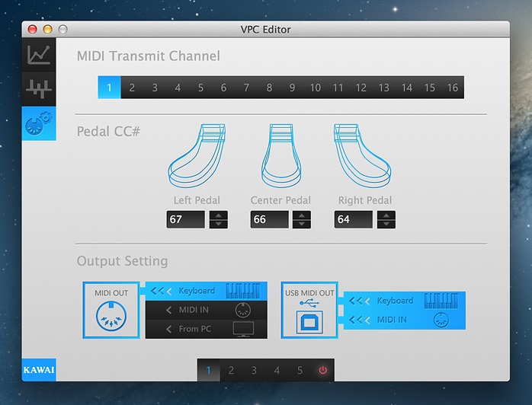Toggle Keyboard routing to USB MIDI OUT
Viewport: 532px width, 405px height.
[x=405, y=301]
